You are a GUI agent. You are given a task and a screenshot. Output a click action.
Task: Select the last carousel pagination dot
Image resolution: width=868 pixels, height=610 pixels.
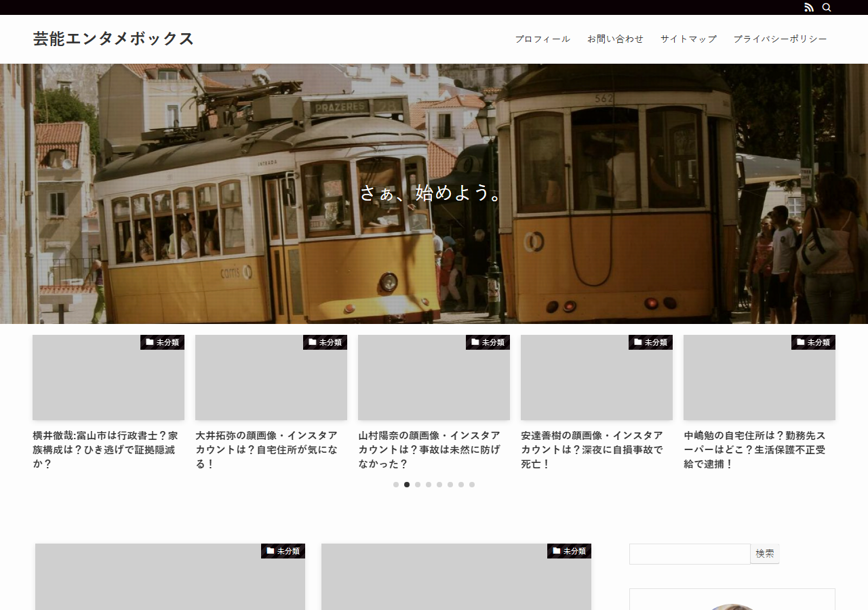[472, 485]
